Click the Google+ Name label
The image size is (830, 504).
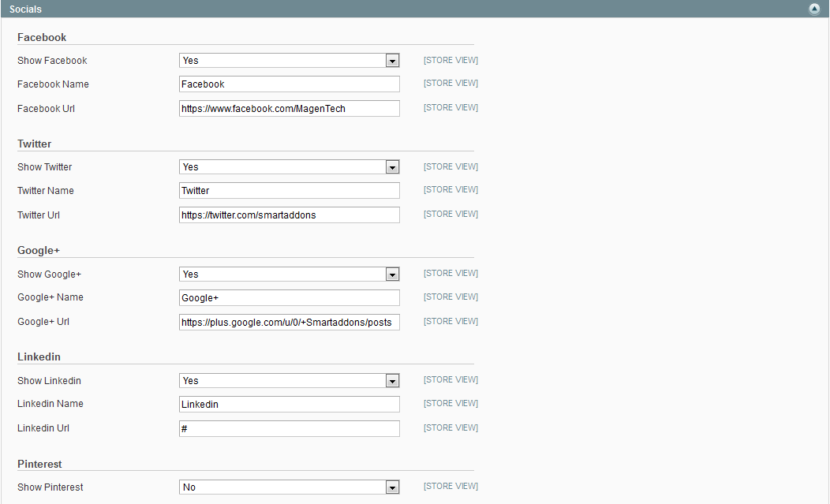(x=50, y=297)
